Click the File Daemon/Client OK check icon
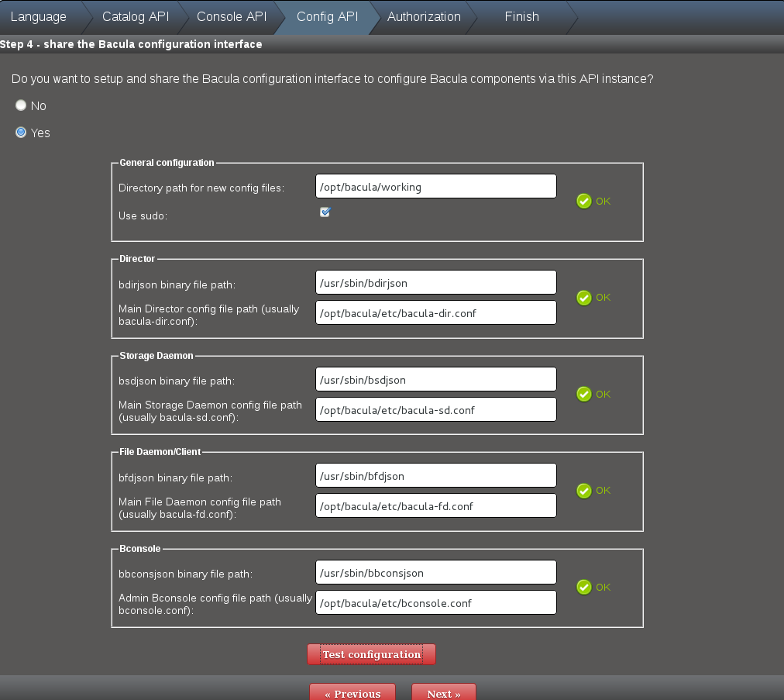Image resolution: width=784 pixels, height=700 pixels. click(x=583, y=491)
